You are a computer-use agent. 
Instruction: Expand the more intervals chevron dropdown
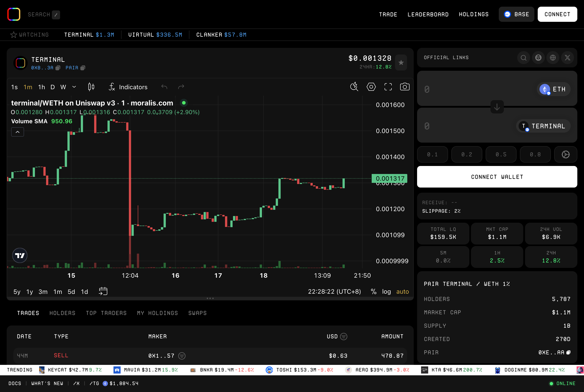click(x=74, y=87)
